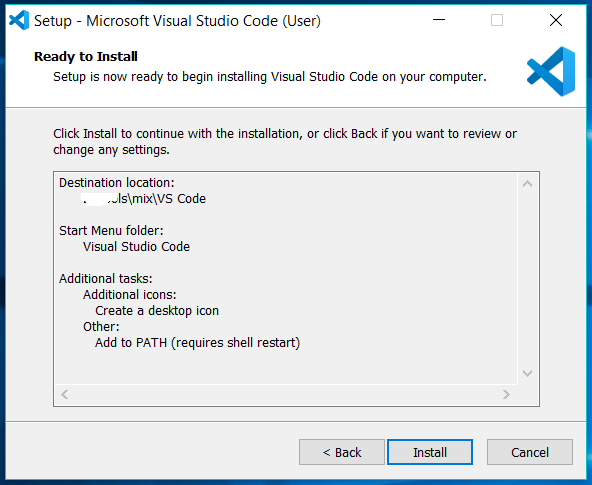Click the summary box scroll down arrow
This screenshot has width=592, height=485.
pyautogui.click(x=527, y=373)
